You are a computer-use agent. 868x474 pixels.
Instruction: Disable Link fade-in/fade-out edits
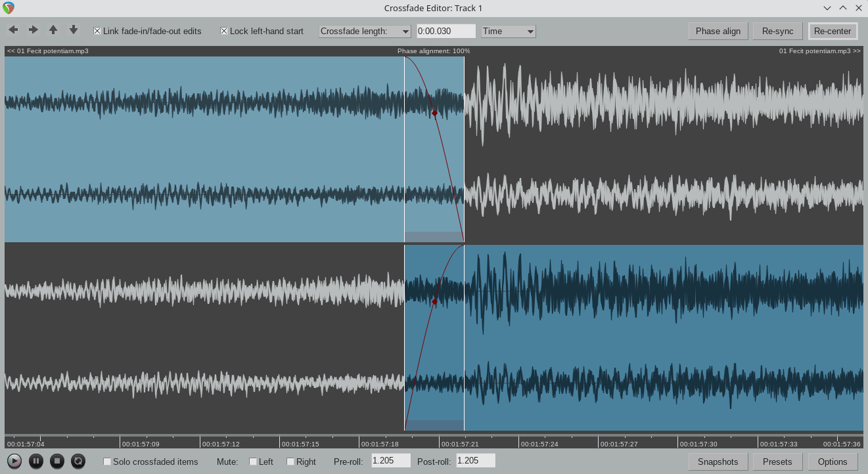tap(97, 31)
